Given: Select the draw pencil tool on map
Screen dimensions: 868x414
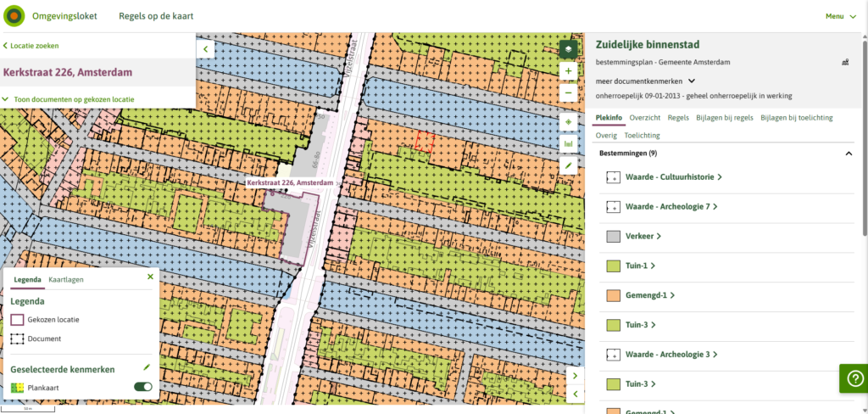Looking at the screenshot, I should tap(568, 165).
